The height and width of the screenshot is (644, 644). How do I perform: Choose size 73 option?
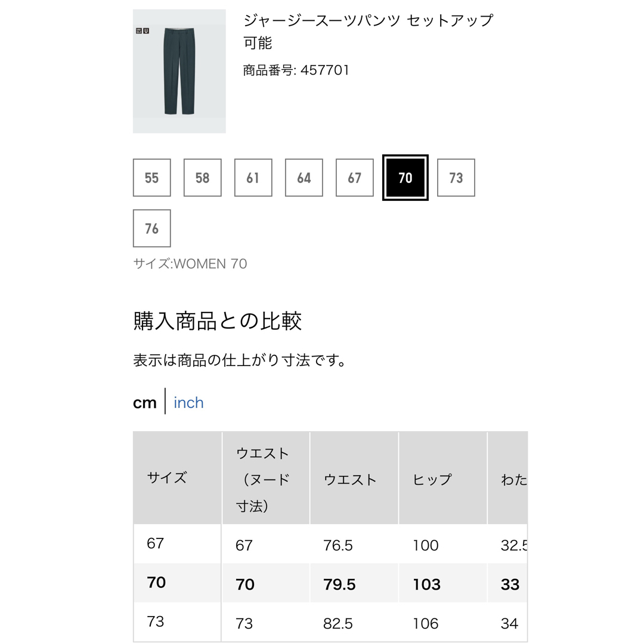click(x=456, y=178)
